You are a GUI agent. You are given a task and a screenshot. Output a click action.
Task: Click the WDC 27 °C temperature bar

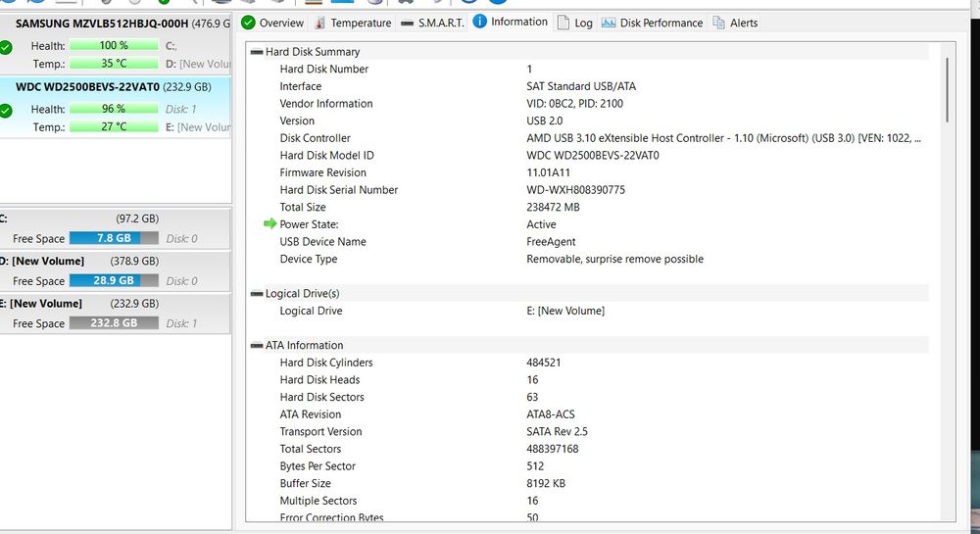[114, 126]
